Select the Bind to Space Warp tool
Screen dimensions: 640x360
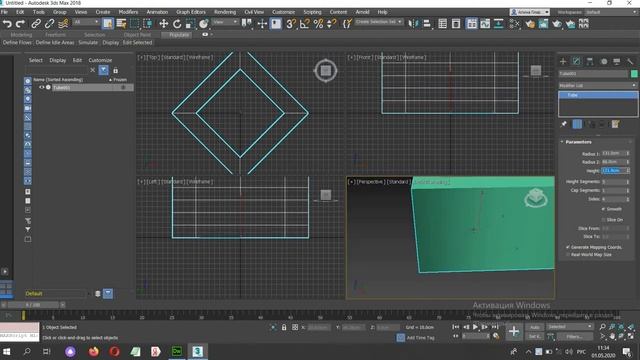(x=63, y=24)
